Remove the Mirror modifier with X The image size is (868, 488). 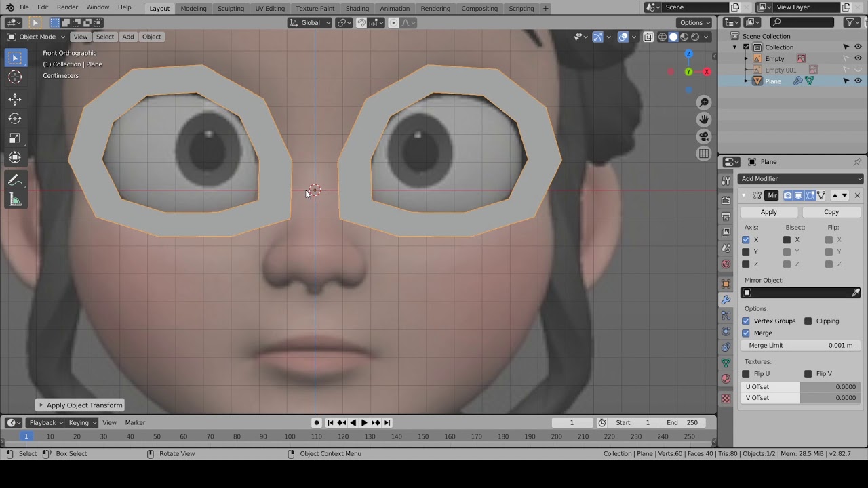(x=857, y=196)
